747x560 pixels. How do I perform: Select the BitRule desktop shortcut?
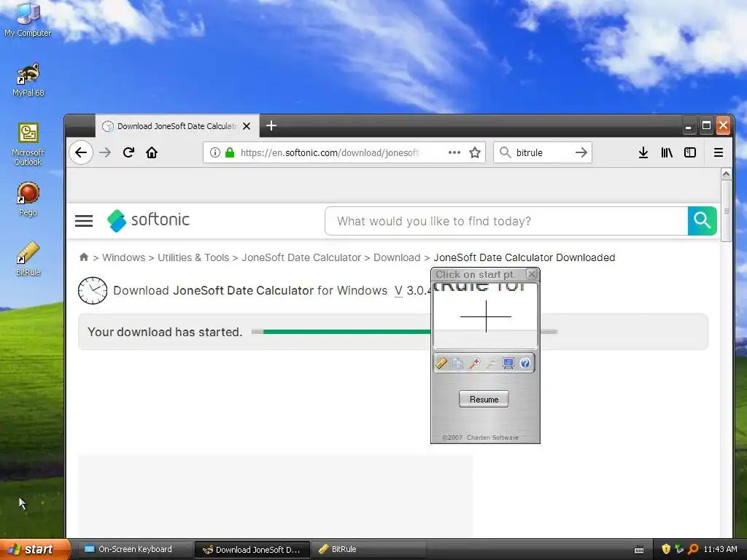tap(28, 259)
